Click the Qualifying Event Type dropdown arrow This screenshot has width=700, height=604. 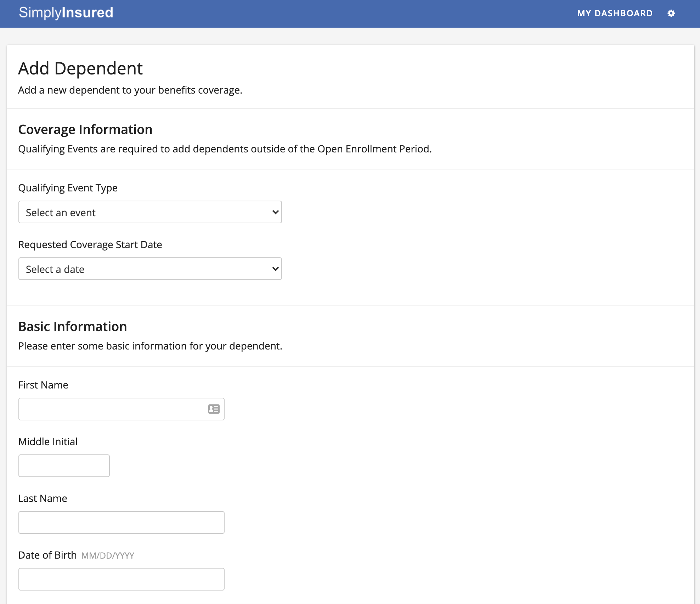275,212
